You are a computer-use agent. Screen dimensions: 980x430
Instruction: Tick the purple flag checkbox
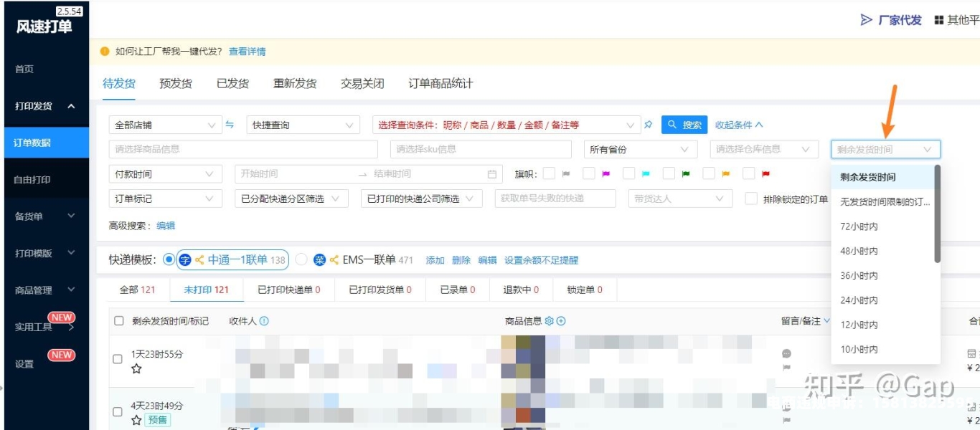(x=589, y=173)
